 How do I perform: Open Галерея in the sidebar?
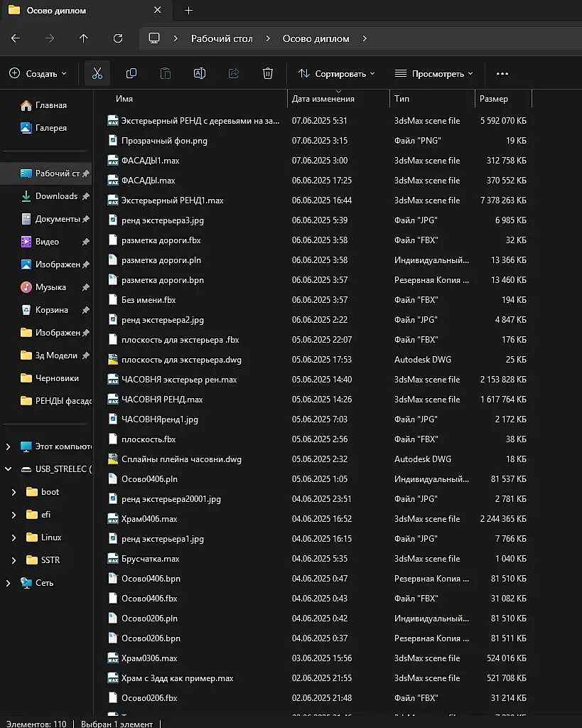(x=44, y=128)
